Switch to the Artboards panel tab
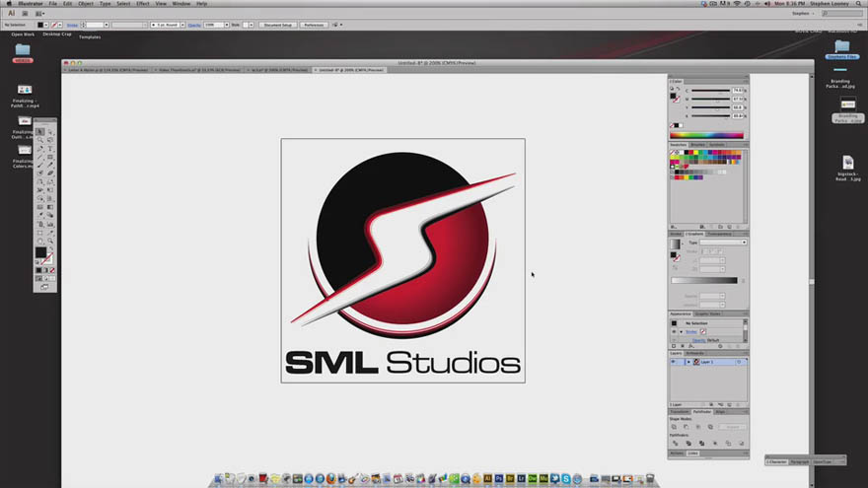 click(x=695, y=353)
